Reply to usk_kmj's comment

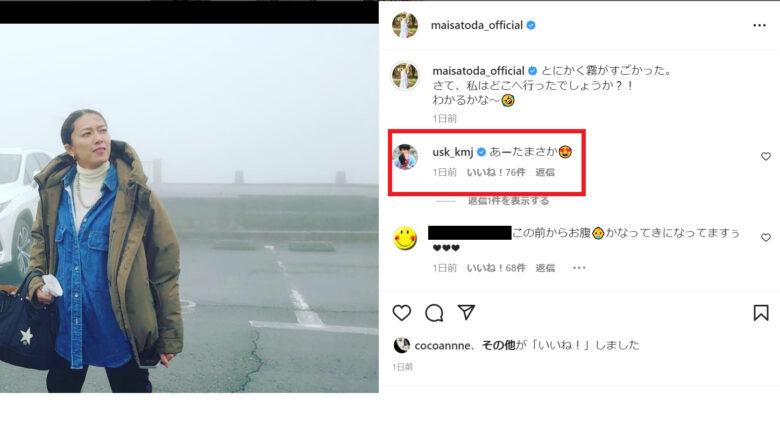pos(545,172)
